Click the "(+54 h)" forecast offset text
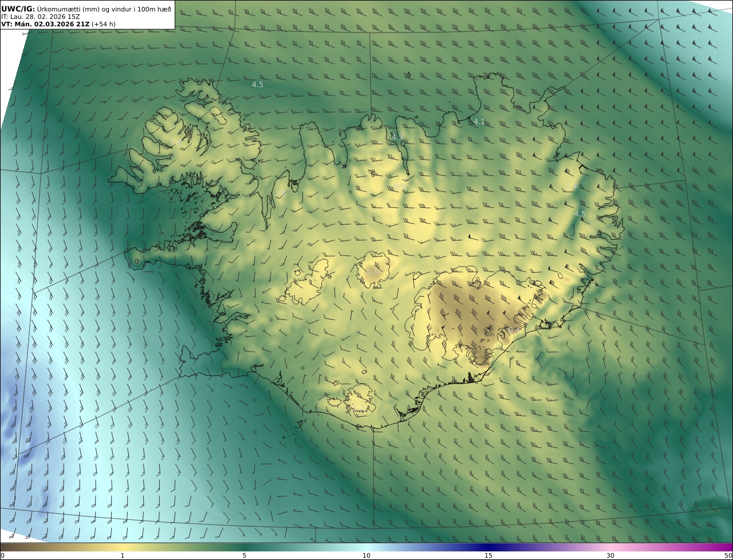Screen dimensions: 733x560 104,24
